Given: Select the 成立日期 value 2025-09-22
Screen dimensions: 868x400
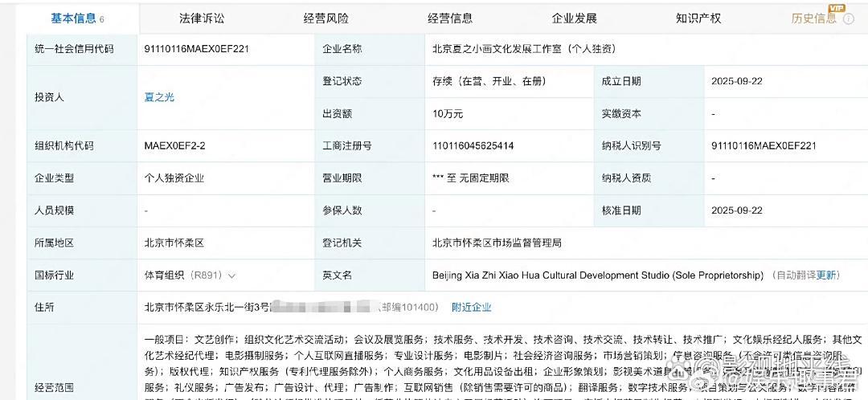Looking at the screenshot, I should click(x=737, y=81).
